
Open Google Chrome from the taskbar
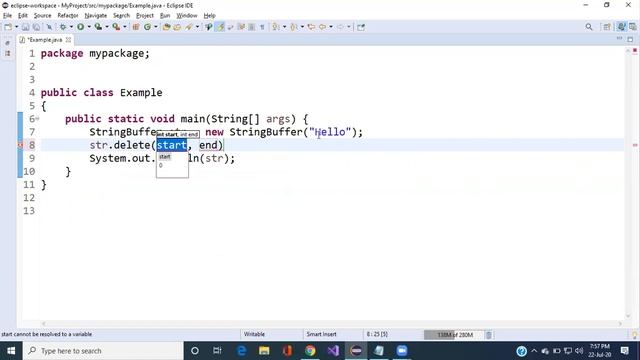click(310, 351)
